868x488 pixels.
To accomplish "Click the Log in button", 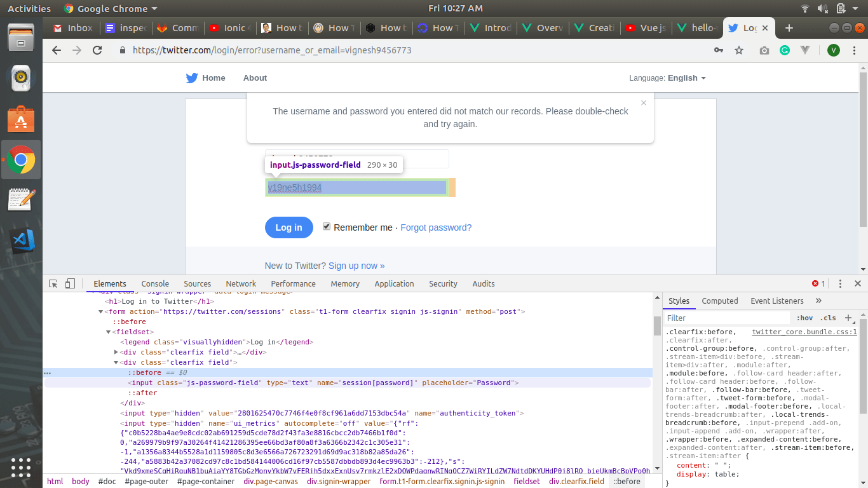I will 288,227.
